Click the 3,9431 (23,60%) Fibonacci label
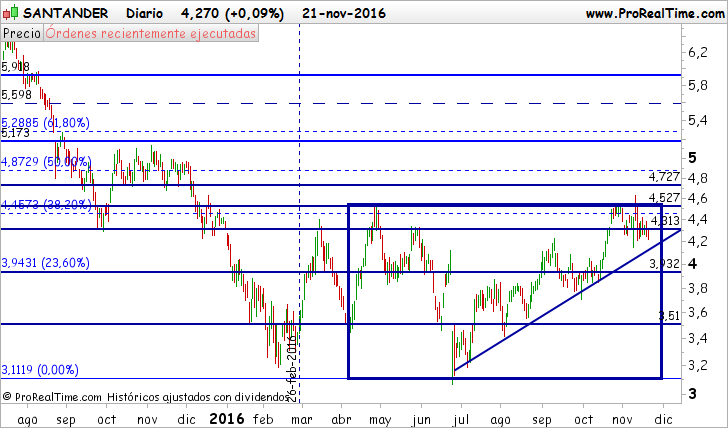 [x=46, y=263]
